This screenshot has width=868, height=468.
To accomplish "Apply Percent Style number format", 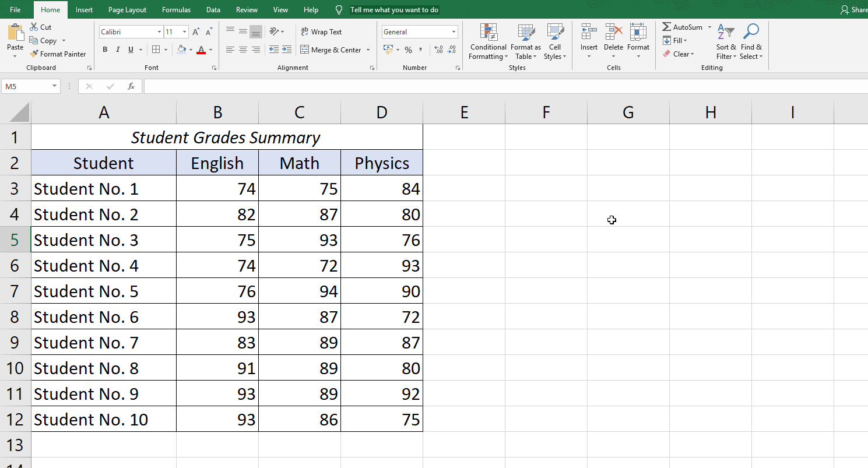I will (x=408, y=50).
